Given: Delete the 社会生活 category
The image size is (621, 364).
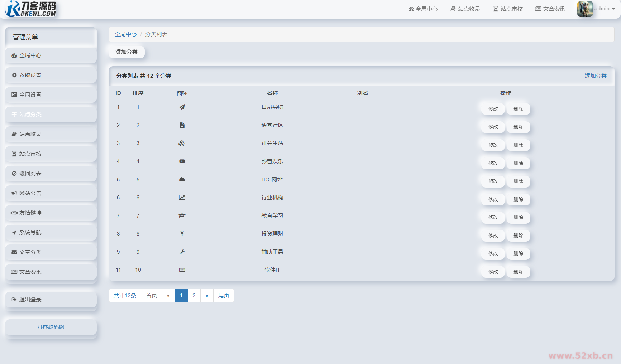Looking at the screenshot, I should [518, 145].
